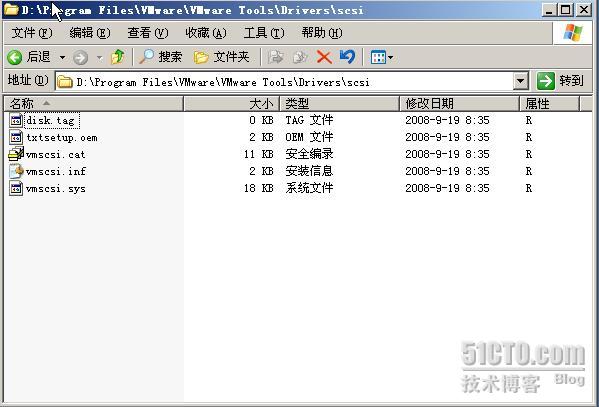
Task: Maximize the Explorer window
Action: tap(566, 10)
